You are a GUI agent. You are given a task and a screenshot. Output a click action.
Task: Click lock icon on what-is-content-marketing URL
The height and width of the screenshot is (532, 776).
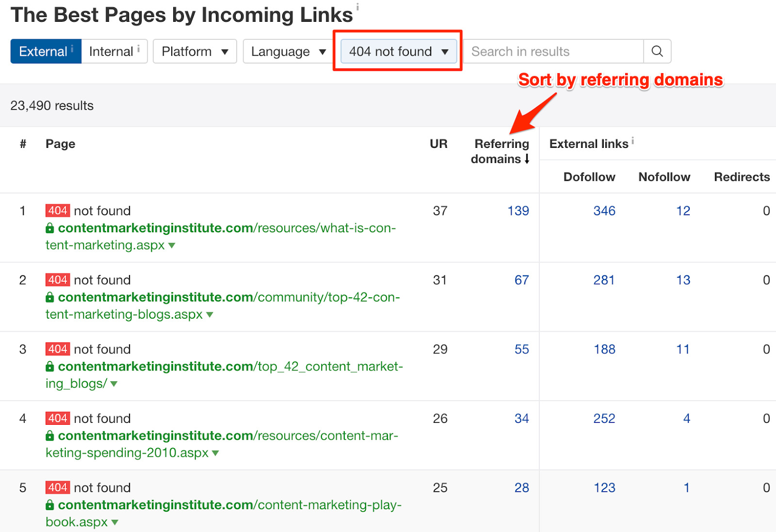click(49, 228)
